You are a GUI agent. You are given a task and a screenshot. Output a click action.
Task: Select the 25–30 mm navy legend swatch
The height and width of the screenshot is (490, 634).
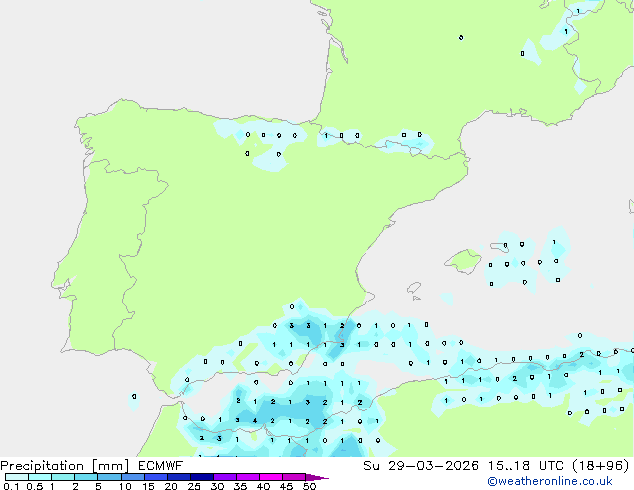[x=202, y=477]
